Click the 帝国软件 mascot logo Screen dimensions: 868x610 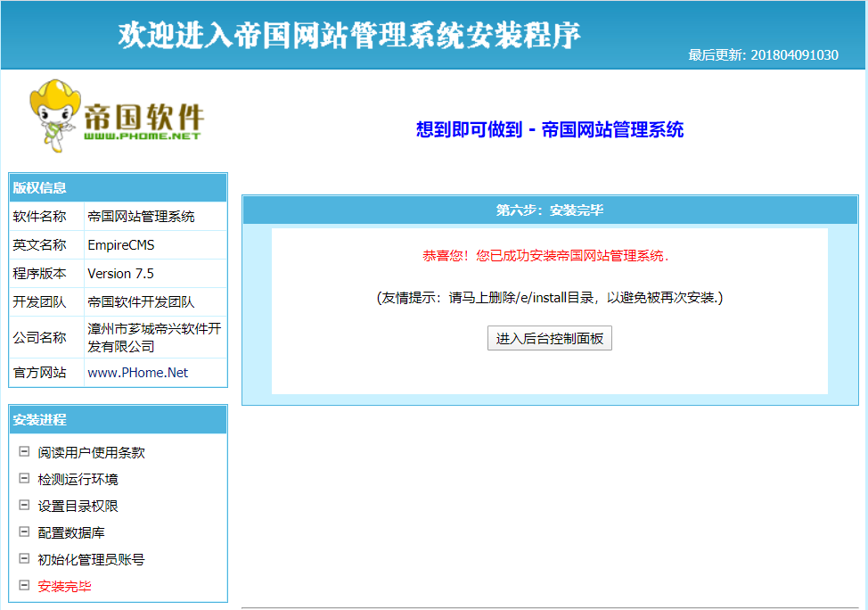(117, 116)
